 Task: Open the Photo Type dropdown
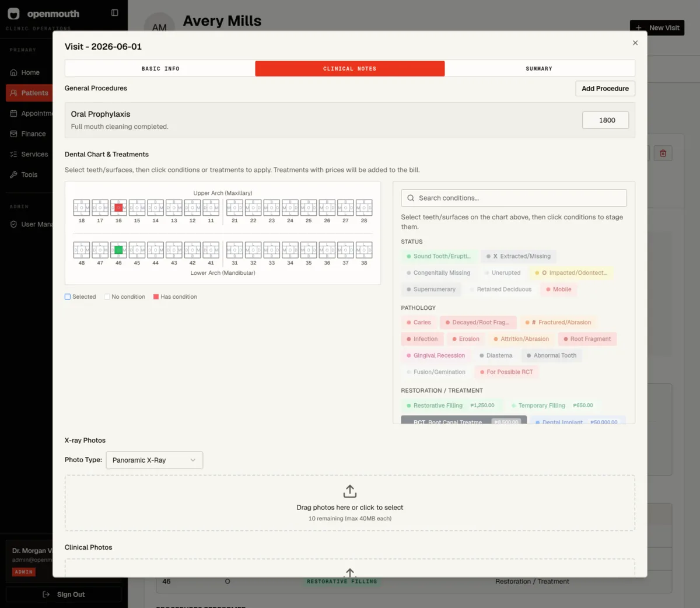coord(155,460)
